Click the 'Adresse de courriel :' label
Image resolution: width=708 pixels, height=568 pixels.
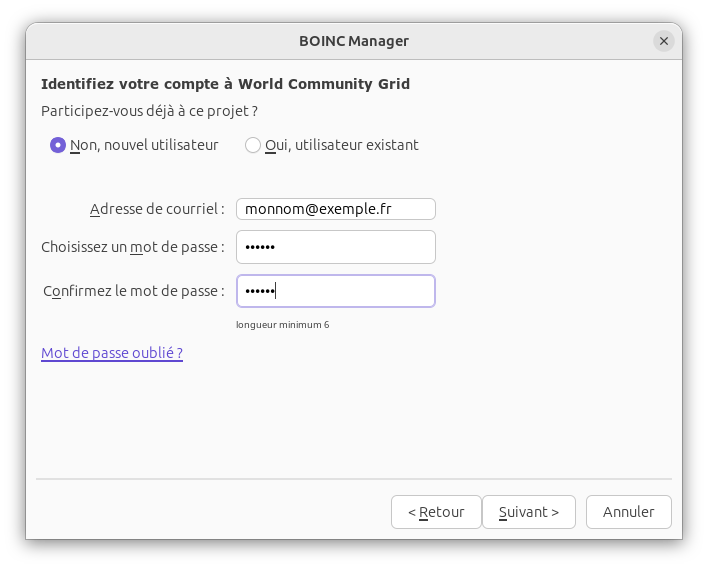[157, 209]
